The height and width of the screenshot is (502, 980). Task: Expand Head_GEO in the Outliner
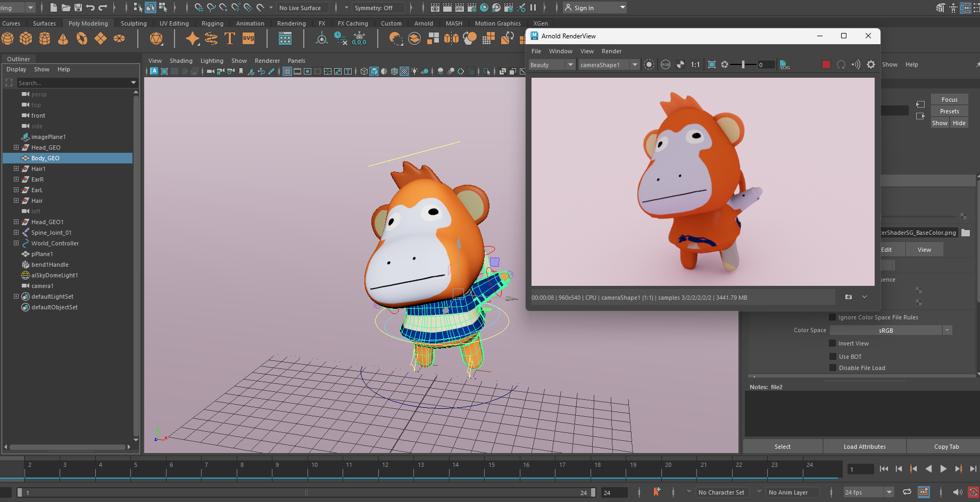click(15, 147)
